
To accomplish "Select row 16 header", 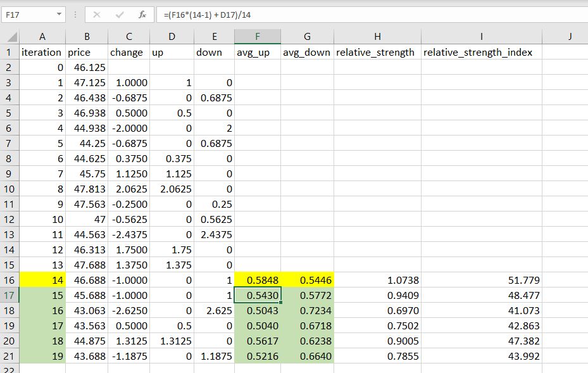I will click(9, 280).
